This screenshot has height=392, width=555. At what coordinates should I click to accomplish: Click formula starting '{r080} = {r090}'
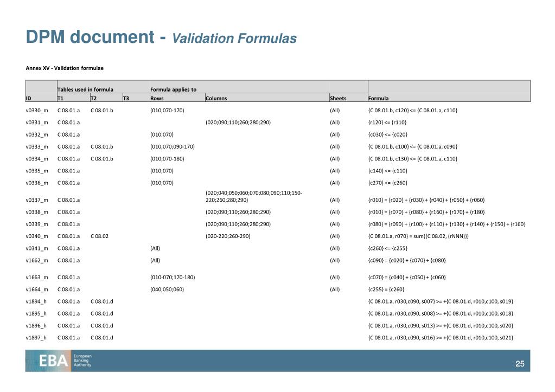tap(446, 224)
